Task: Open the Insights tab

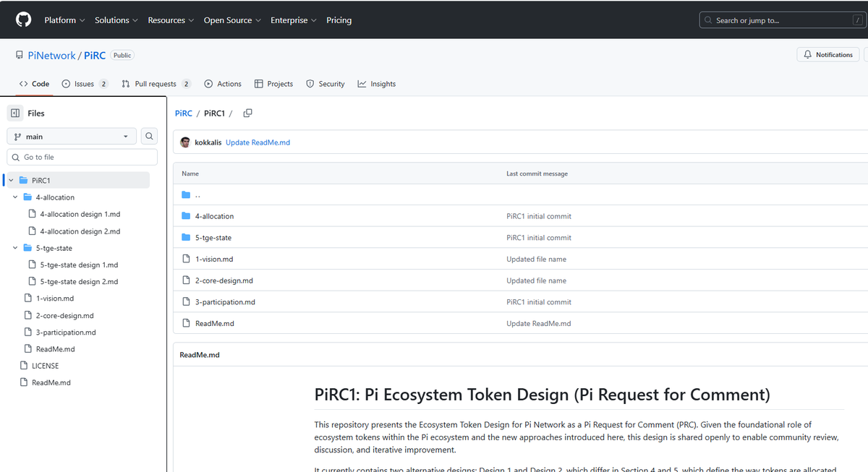Action: coord(376,84)
